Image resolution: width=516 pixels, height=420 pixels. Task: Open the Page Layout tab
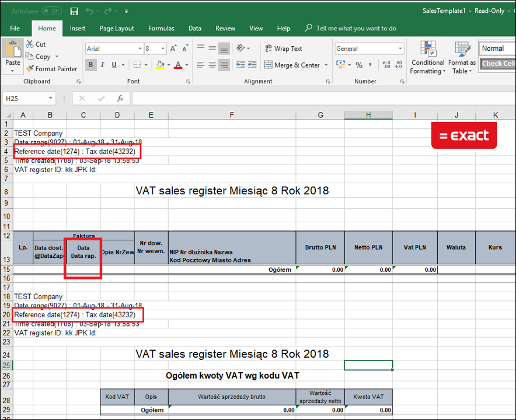click(x=117, y=28)
